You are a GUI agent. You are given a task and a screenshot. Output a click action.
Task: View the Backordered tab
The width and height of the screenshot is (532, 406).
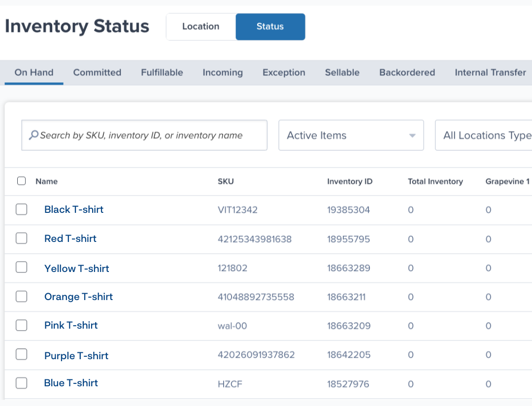tap(407, 72)
